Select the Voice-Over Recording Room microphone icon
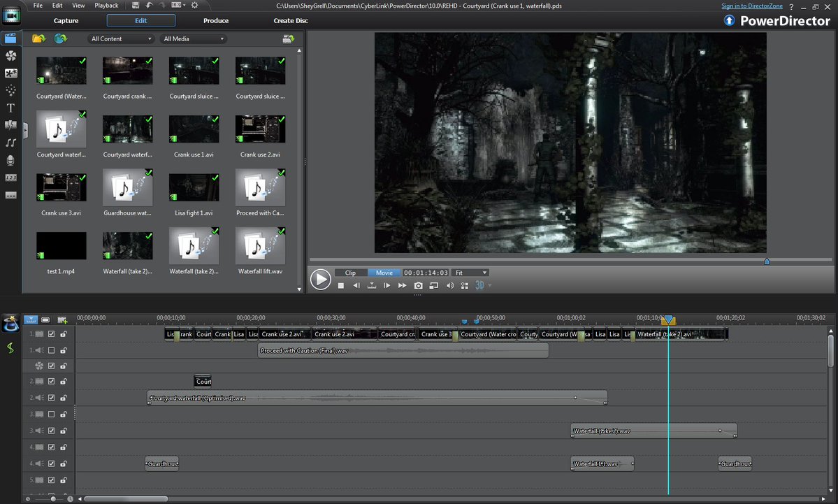This screenshot has width=838, height=504. coord(10,159)
